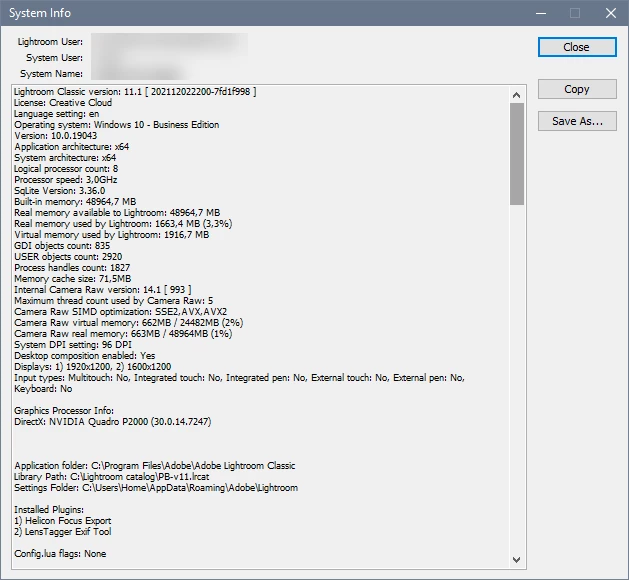Screen dimensions: 629x580
Task: Click DirectX: NVIDIA Quadro P2000 line
Action: [113, 422]
